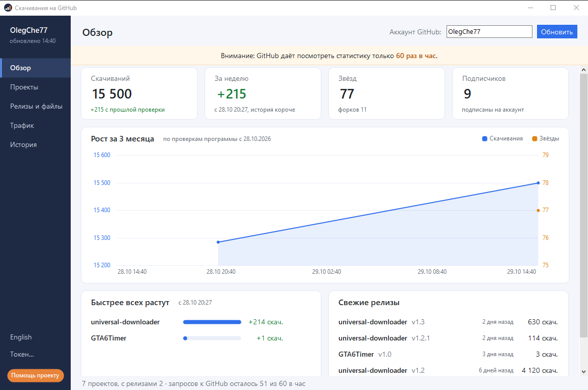
Task: Click the обновлено 14:40 text
Action: point(33,41)
